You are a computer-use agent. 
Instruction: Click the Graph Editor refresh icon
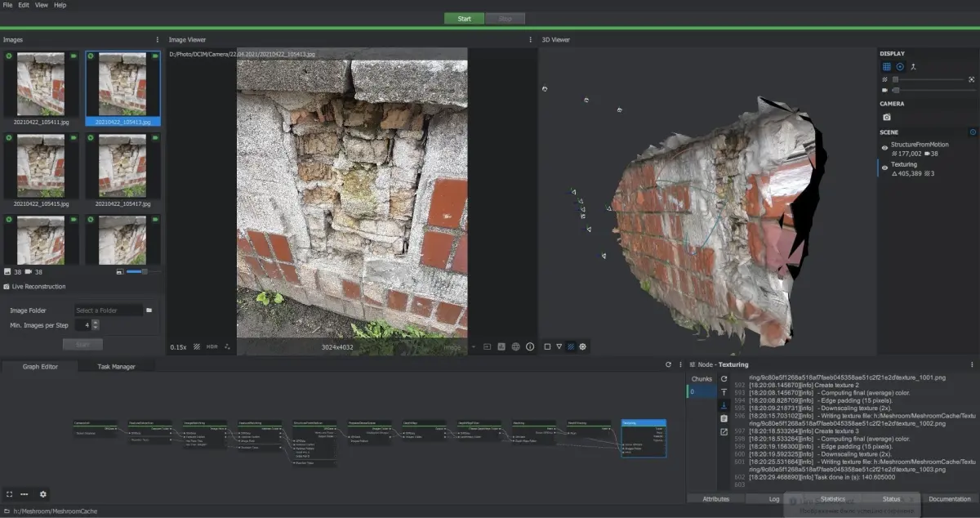[x=668, y=364]
